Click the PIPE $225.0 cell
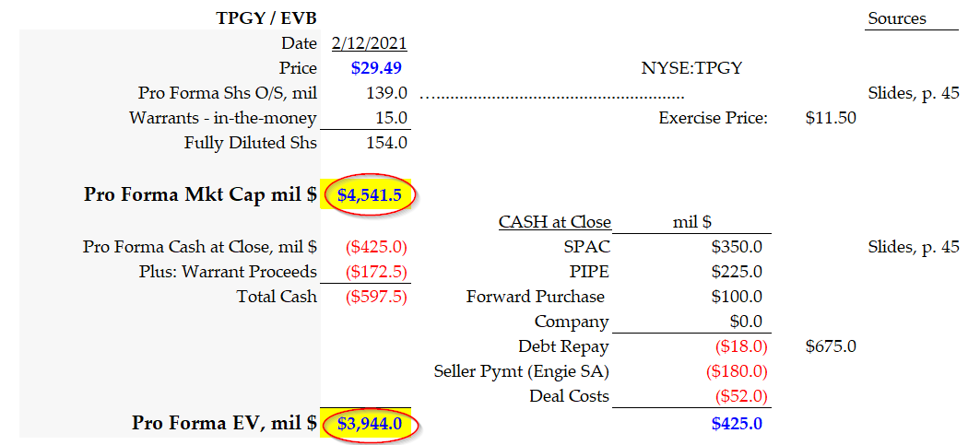 pos(737,272)
